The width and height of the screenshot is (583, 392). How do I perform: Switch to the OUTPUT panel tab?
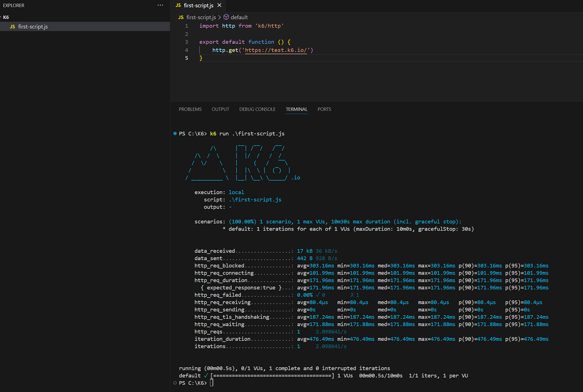point(220,109)
